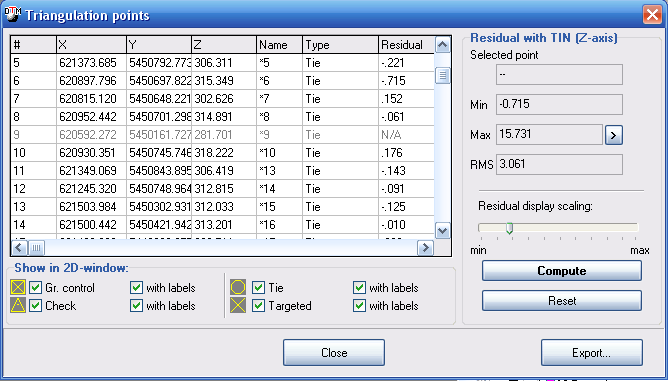The height and width of the screenshot is (381, 668).
Task: Click the RMS field showing 3.061
Action: pos(559,164)
